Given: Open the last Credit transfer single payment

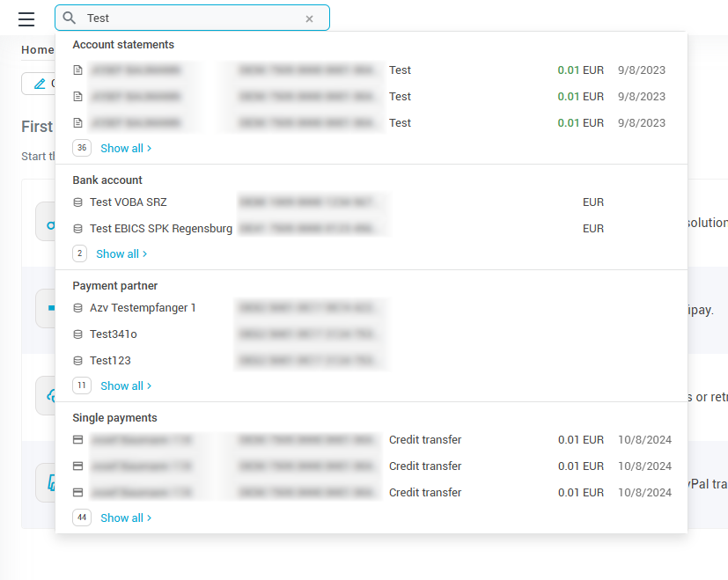Looking at the screenshot, I should (424, 493).
